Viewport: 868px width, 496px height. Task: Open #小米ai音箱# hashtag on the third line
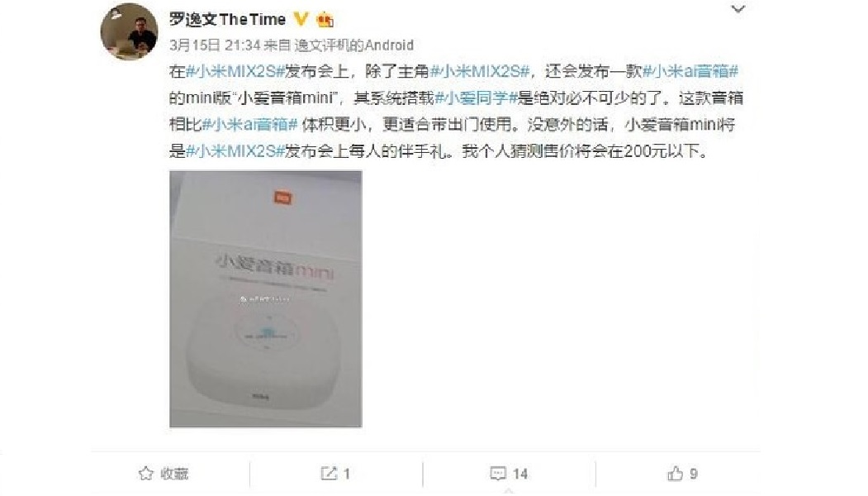click(x=250, y=124)
